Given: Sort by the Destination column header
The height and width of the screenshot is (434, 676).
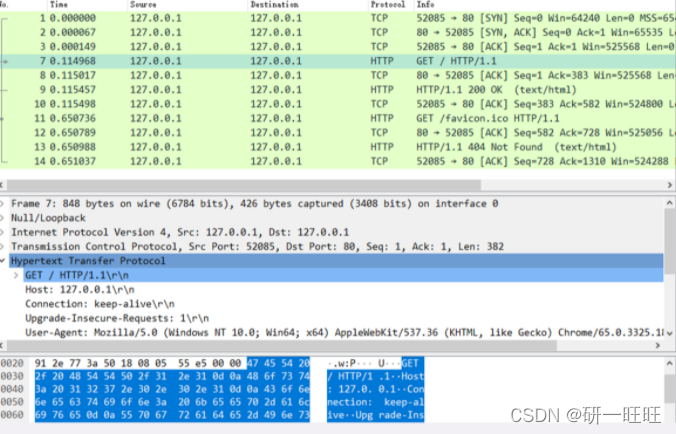Looking at the screenshot, I should (x=274, y=5).
